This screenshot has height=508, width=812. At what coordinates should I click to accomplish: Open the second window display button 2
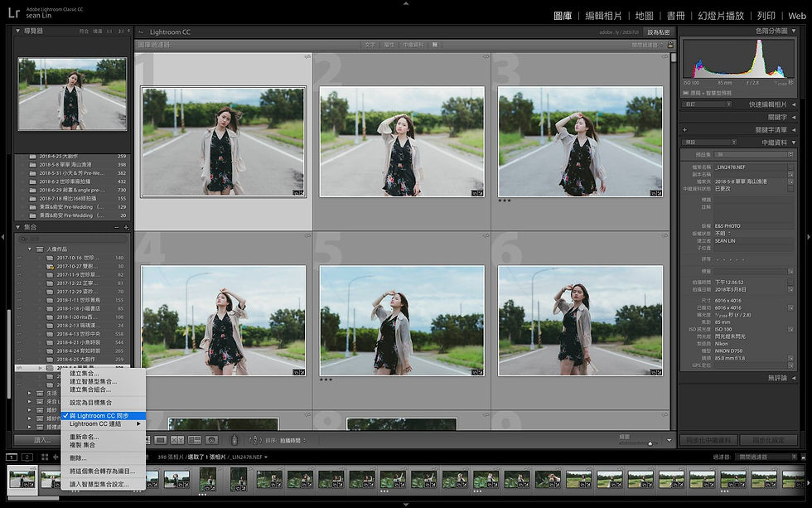(27, 457)
